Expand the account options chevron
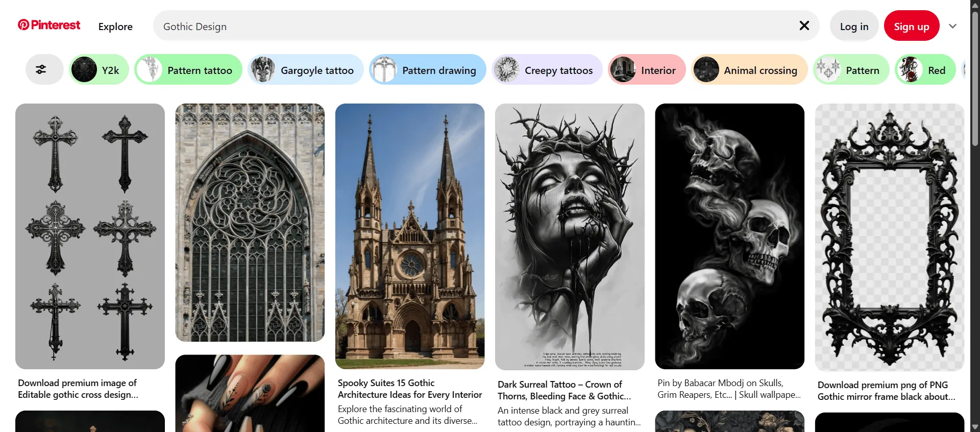This screenshot has width=980, height=432. pyautogui.click(x=952, y=26)
